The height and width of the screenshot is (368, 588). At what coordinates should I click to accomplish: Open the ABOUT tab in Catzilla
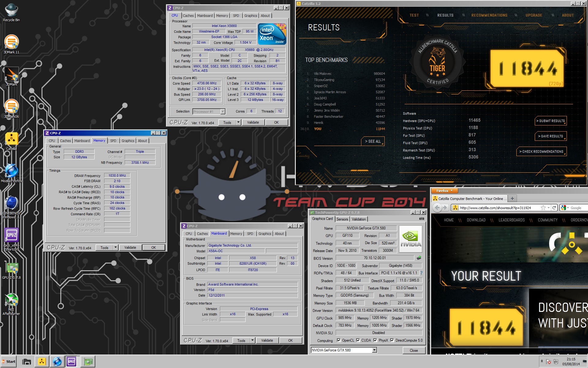(568, 15)
